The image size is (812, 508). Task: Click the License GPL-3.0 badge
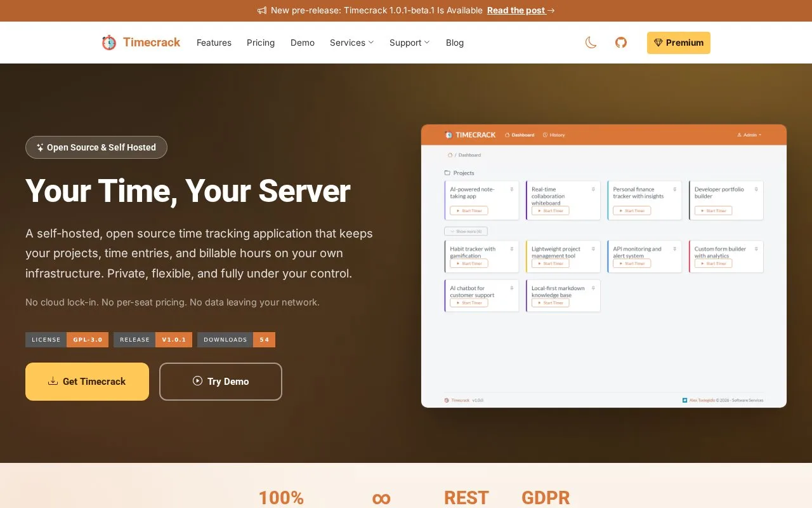coord(67,340)
